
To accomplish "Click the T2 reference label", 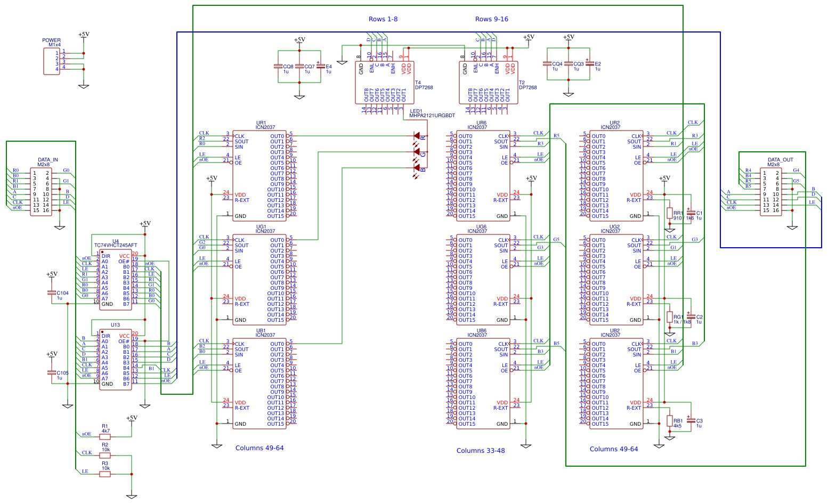I will 522,83.
